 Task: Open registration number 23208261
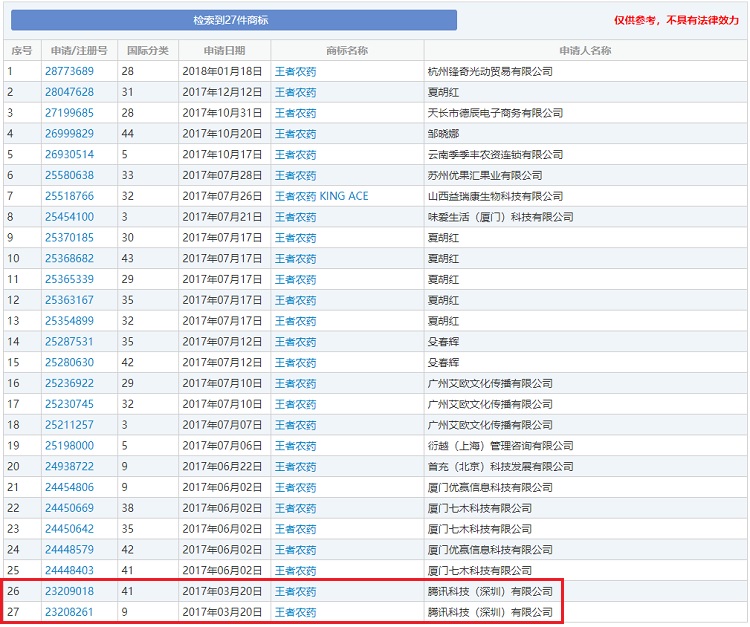coord(69,612)
